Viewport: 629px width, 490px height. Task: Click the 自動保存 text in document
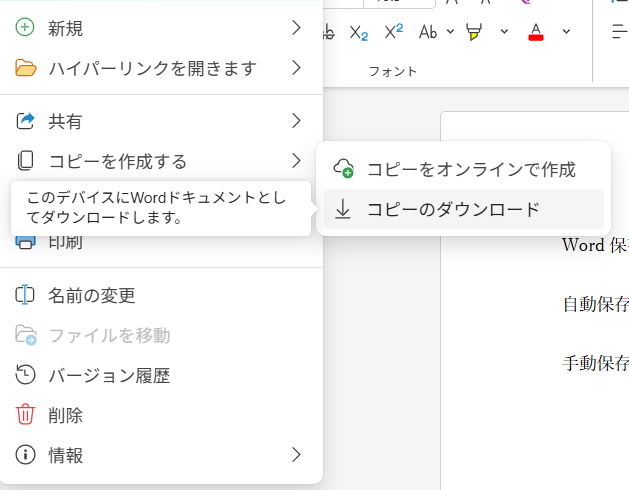(596, 304)
